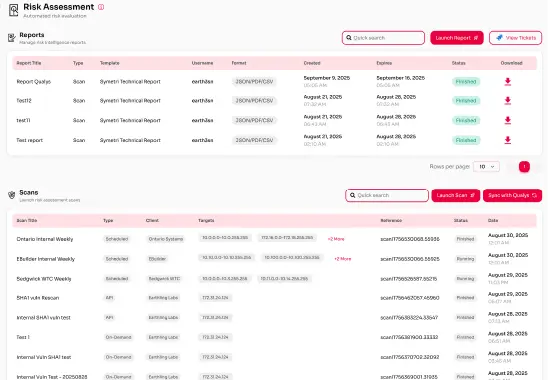Click the Template column header
The height and width of the screenshot is (380, 548).
[110, 63]
